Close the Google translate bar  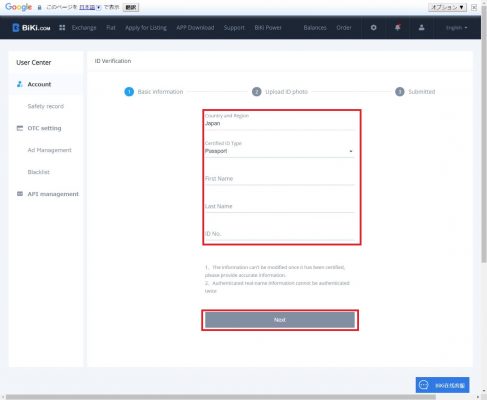pyautogui.click(x=474, y=7)
